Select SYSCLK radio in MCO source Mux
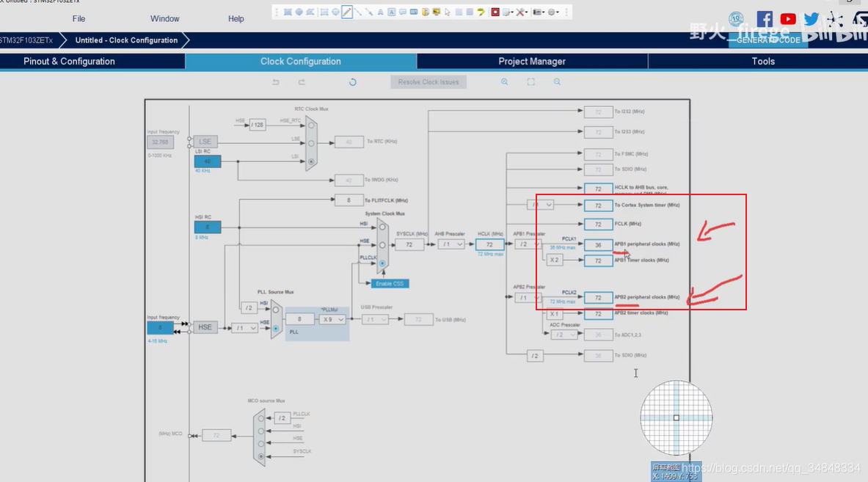The width and height of the screenshot is (868, 482). pos(260,456)
